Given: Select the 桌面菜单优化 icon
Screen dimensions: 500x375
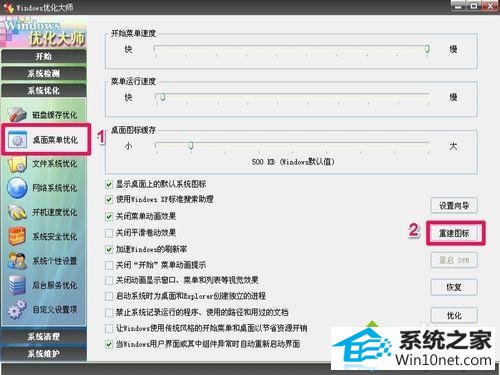Looking at the screenshot, I should pos(17,139).
